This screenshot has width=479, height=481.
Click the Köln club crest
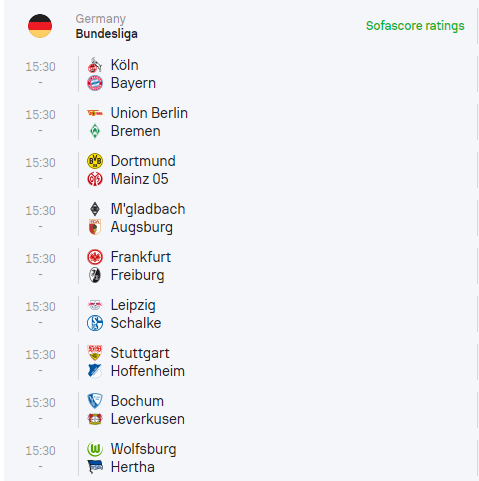[x=95, y=65]
